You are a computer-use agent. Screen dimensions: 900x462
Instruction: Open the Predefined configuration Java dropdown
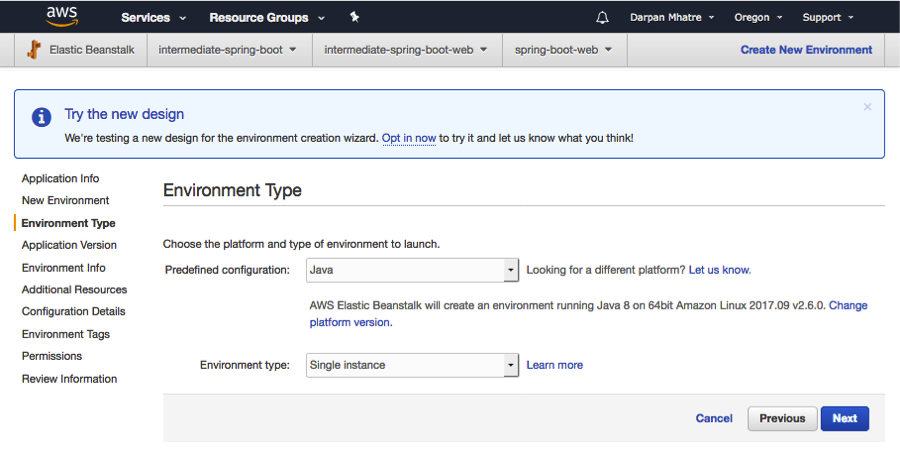412,270
